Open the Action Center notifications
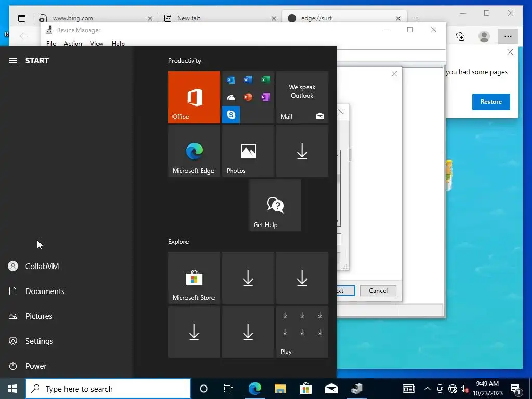Screen dimensions: 532x399 point(516,389)
